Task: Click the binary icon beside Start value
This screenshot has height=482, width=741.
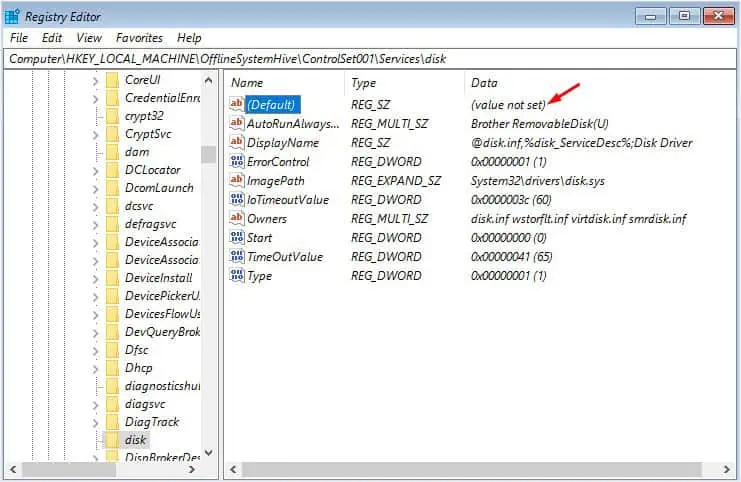Action: [236, 237]
